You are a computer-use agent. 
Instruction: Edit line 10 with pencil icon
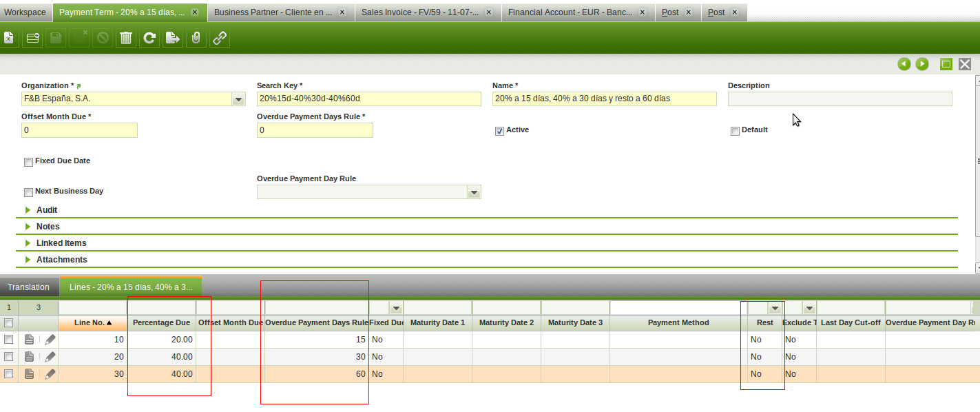(50, 340)
